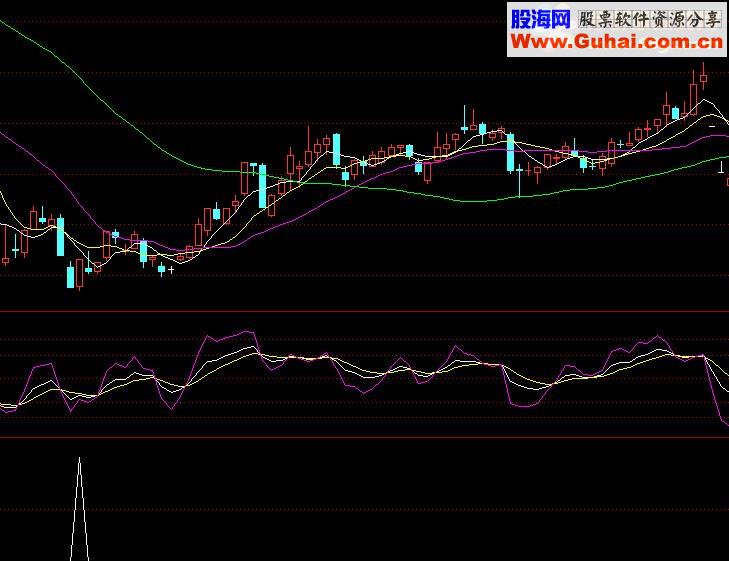Viewport: 729px width, 561px height.
Task: Click the white spike in the bottom indicator panel
Action: [80, 509]
